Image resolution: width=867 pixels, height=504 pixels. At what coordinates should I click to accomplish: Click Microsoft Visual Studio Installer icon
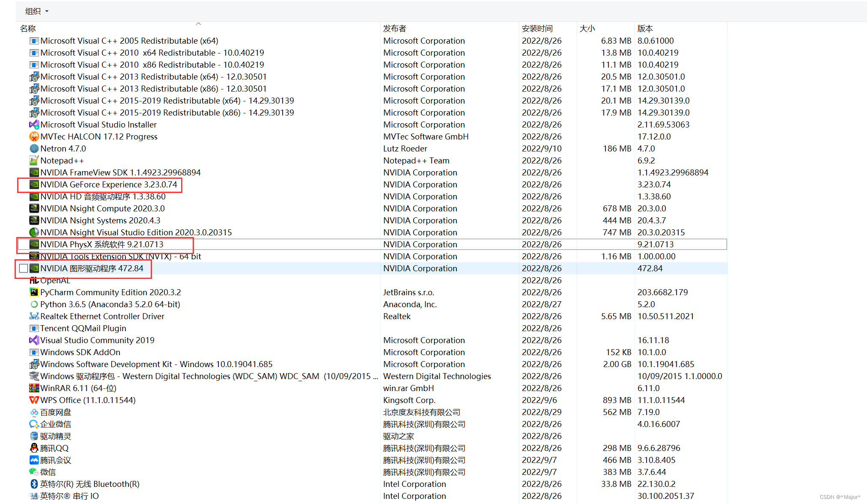(x=34, y=125)
